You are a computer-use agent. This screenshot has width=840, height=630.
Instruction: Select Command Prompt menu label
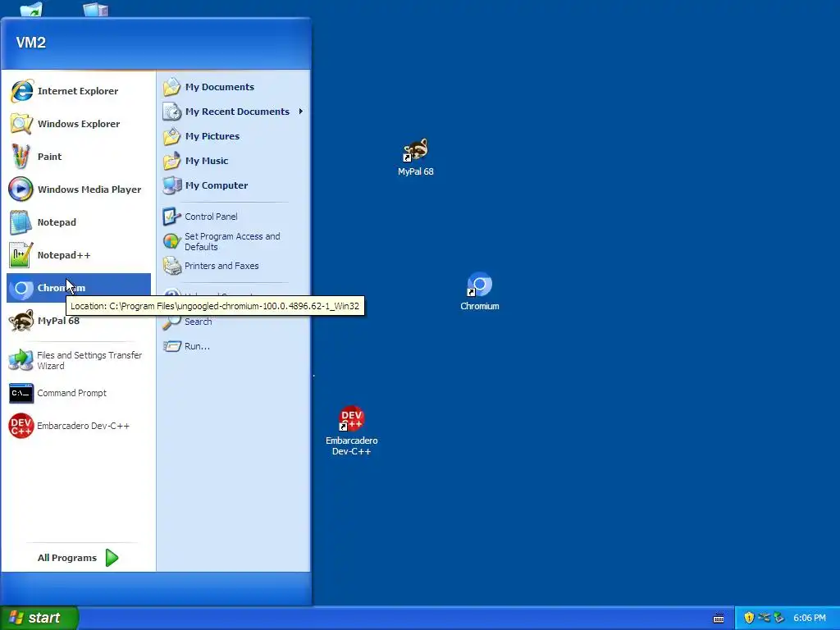click(72, 393)
